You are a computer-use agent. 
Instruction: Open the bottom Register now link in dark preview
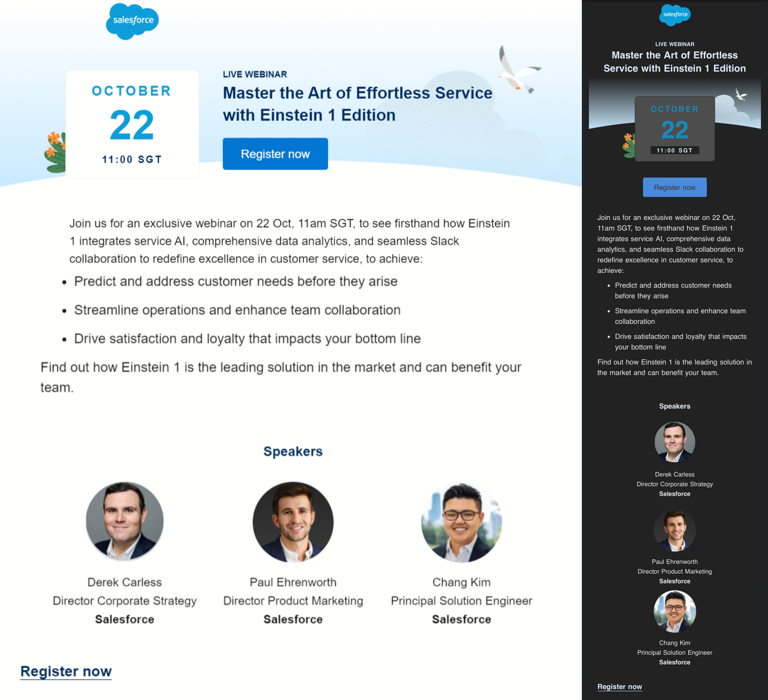coord(619,686)
